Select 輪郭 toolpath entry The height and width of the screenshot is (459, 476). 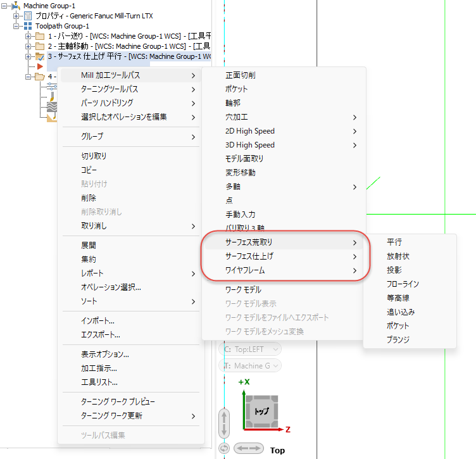click(x=284, y=103)
